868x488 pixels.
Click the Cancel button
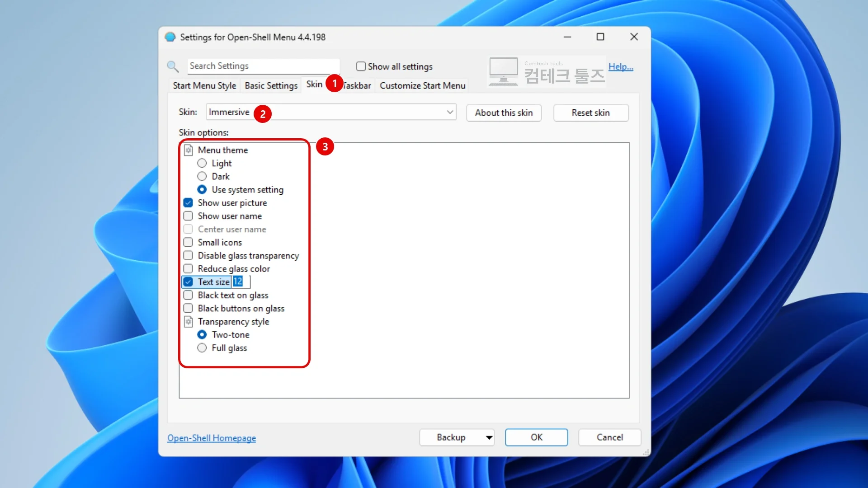click(609, 437)
